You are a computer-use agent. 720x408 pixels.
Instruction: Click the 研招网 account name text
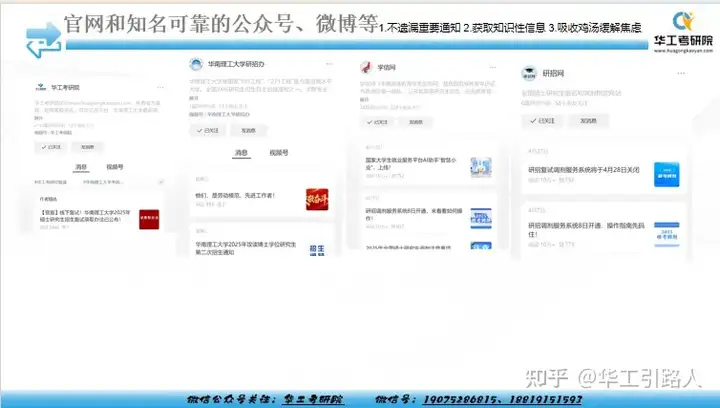[x=553, y=73]
